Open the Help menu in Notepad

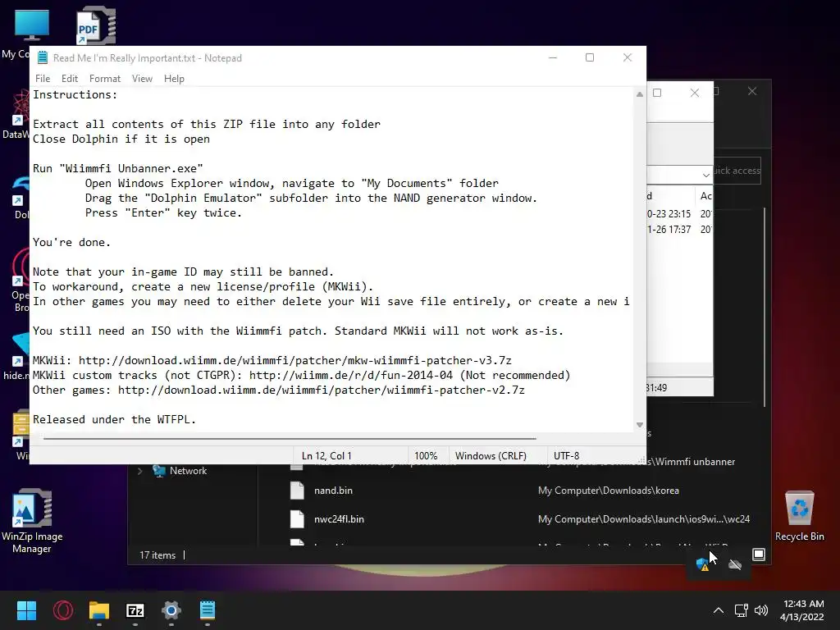point(174,79)
